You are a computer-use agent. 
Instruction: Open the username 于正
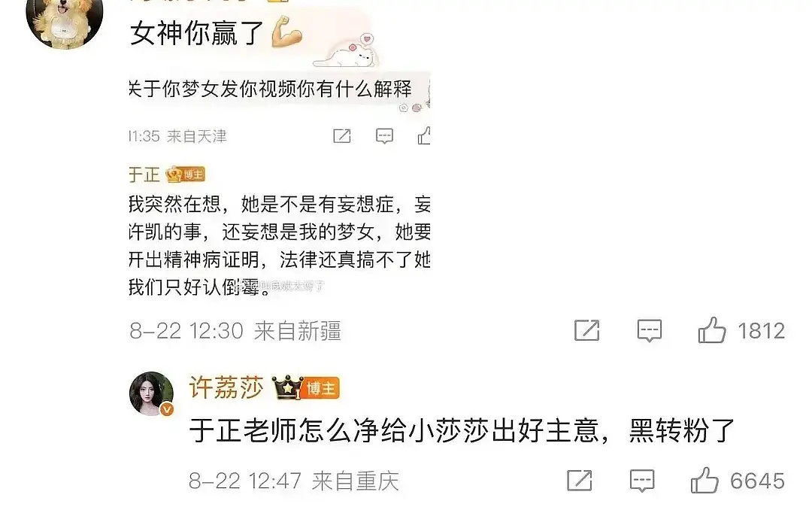click(144, 175)
